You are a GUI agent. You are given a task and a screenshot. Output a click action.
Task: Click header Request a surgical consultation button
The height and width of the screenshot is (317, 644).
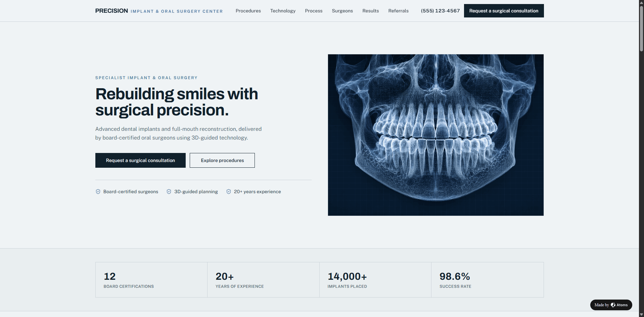coord(504,11)
